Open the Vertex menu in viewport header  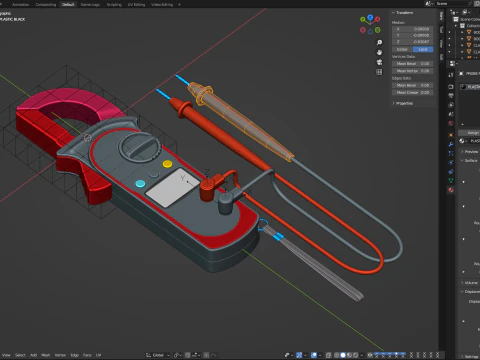(x=60, y=355)
